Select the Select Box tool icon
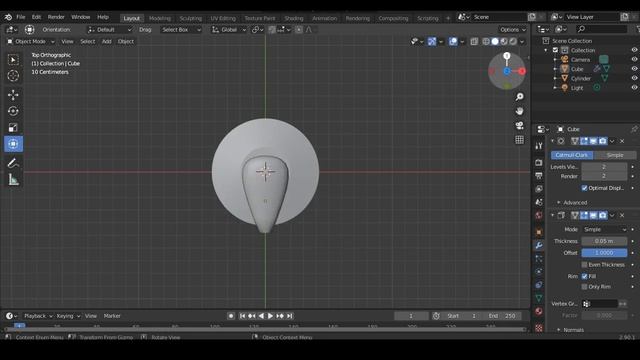 (x=13, y=60)
